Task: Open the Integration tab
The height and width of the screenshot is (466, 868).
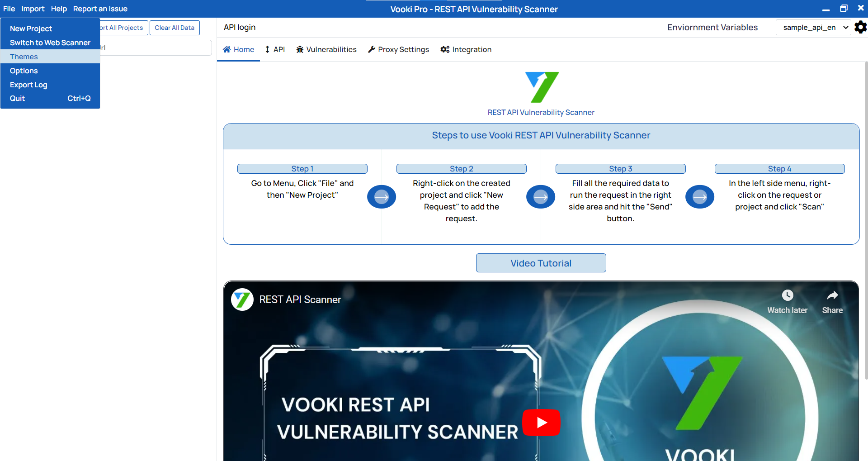Action: tap(466, 49)
